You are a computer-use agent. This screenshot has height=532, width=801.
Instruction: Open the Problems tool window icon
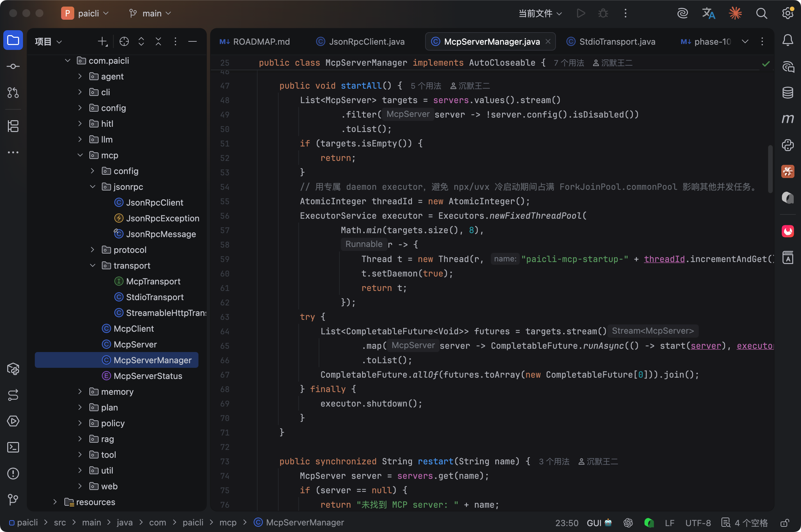coord(13,473)
